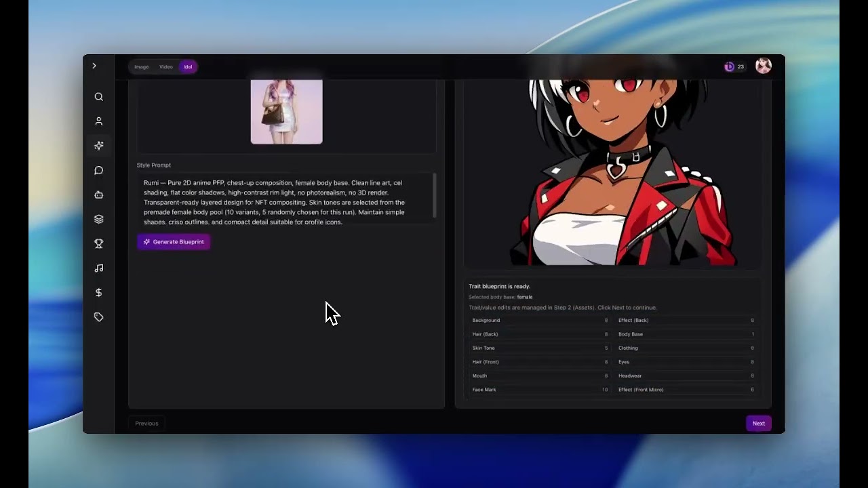Screen dimensions: 868x488
Task: Open the chat bubble icon in the sidebar
Action: 99,170
